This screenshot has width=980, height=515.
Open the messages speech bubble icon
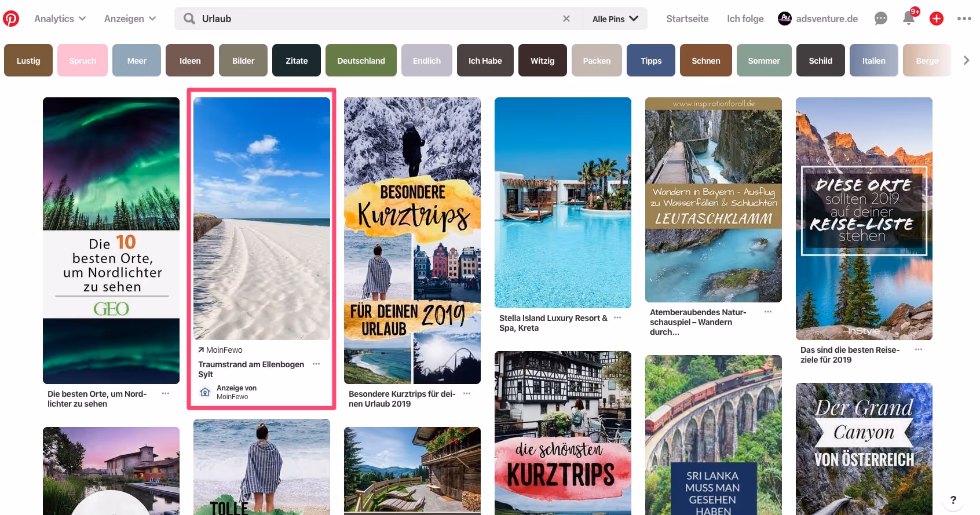tap(880, 19)
